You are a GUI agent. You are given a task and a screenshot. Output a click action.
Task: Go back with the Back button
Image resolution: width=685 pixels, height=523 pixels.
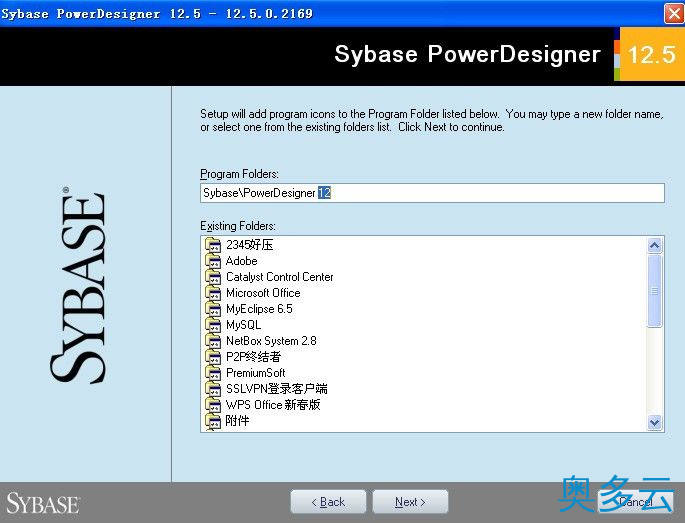click(x=328, y=502)
